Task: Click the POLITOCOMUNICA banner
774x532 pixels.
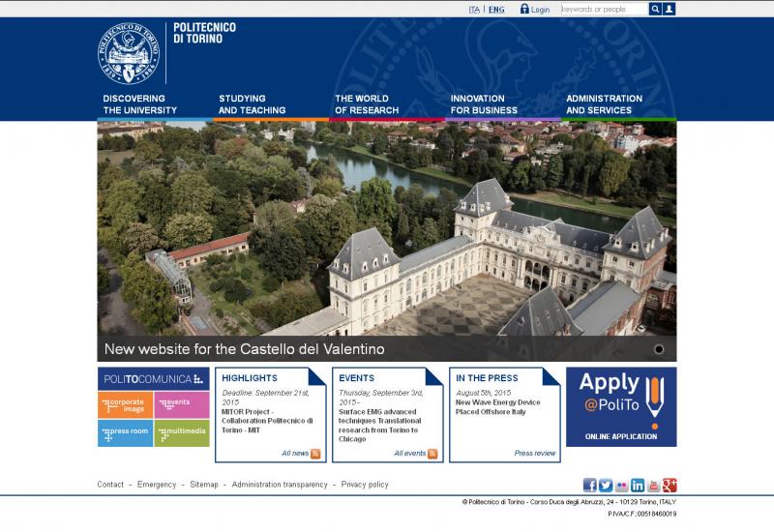Action: point(154,379)
